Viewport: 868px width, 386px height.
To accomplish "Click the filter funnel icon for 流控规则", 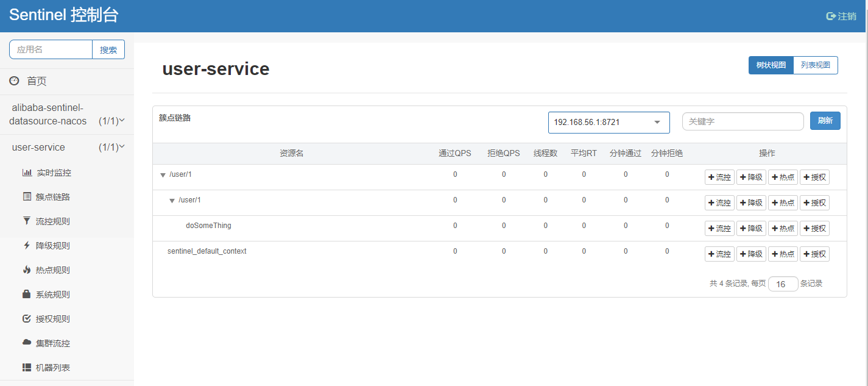I will point(27,221).
